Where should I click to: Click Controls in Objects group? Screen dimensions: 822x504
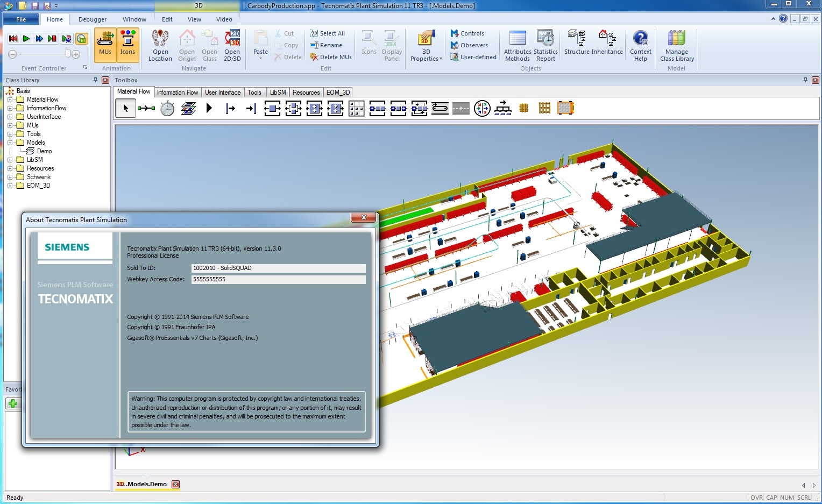[x=467, y=33]
